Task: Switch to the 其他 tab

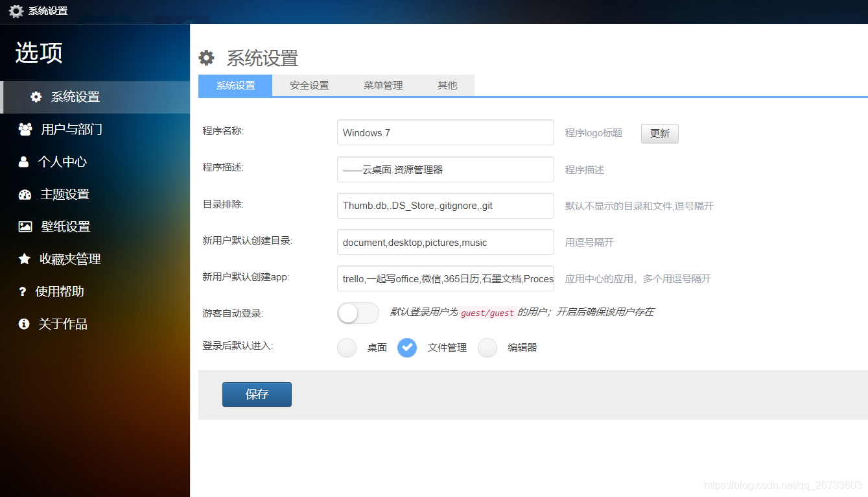Action: (x=447, y=85)
